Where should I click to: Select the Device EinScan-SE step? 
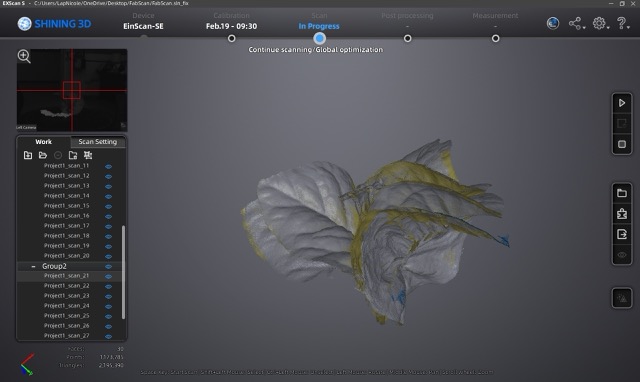tap(143, 22)
